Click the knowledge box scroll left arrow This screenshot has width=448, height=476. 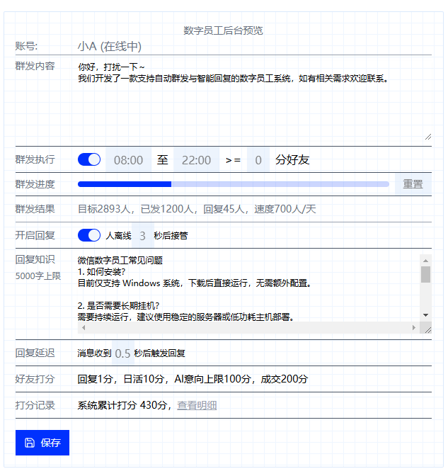[x=84, y=327]
